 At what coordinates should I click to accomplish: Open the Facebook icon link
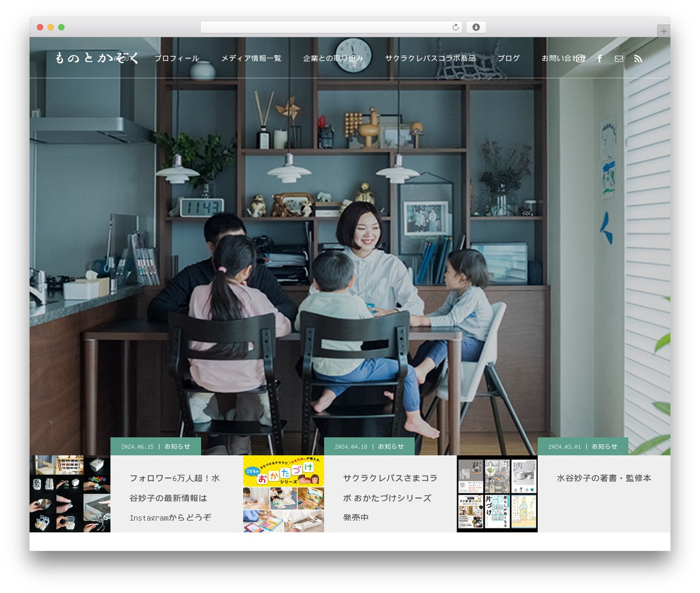click(599, 59)
